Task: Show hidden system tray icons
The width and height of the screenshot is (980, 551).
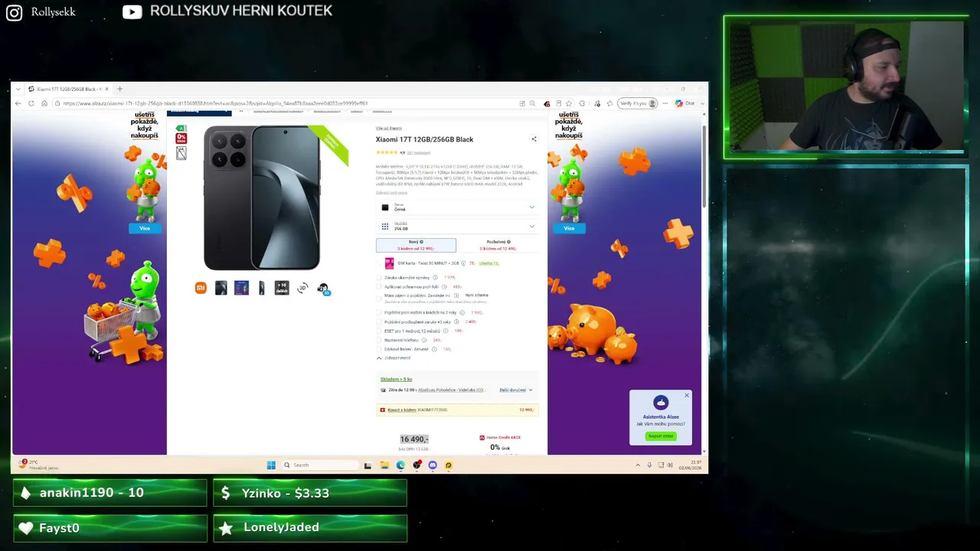Action: click(638, 465)
